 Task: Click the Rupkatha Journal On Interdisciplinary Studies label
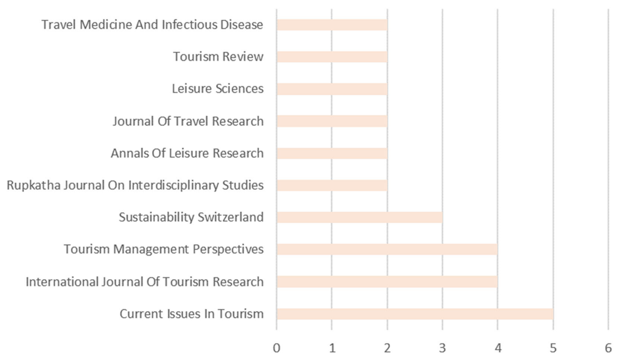point(135,185)
